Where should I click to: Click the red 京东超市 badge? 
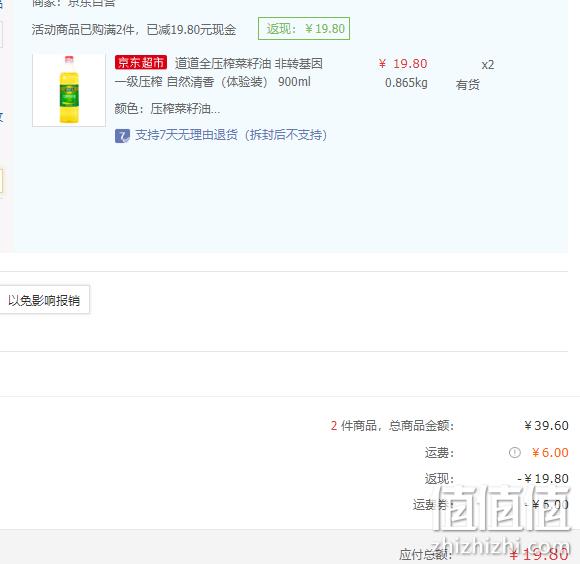point(141,63)
